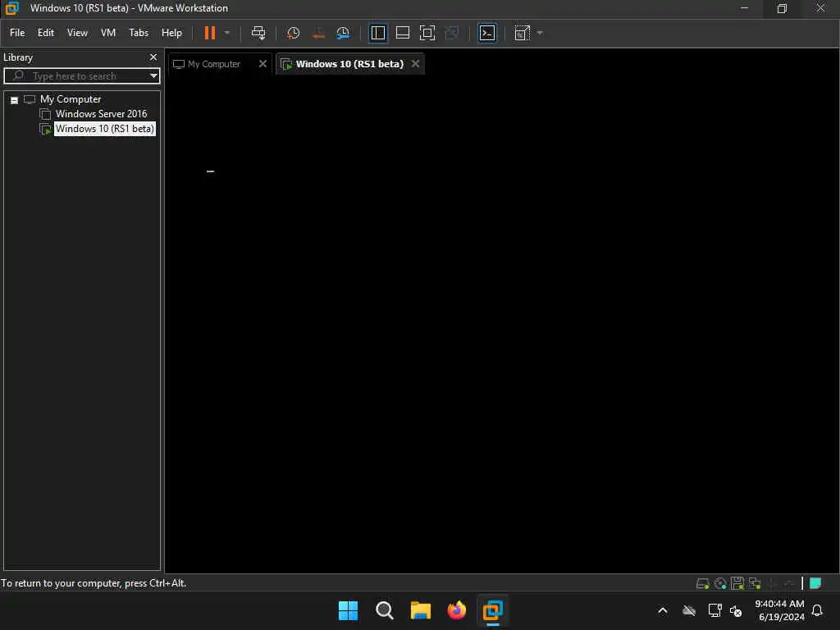Click the muted volume tray icon
Image resolution: width=840 pixels, height=630 pixels.
pos(736,610)
